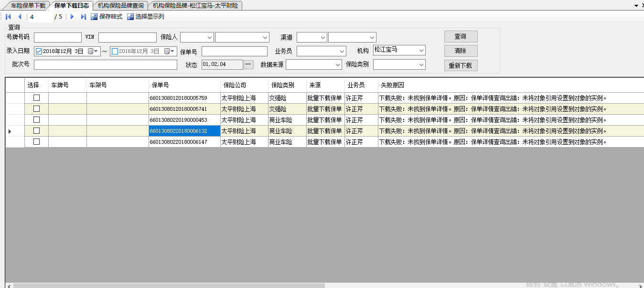Go to the next page

pos(72,17)
